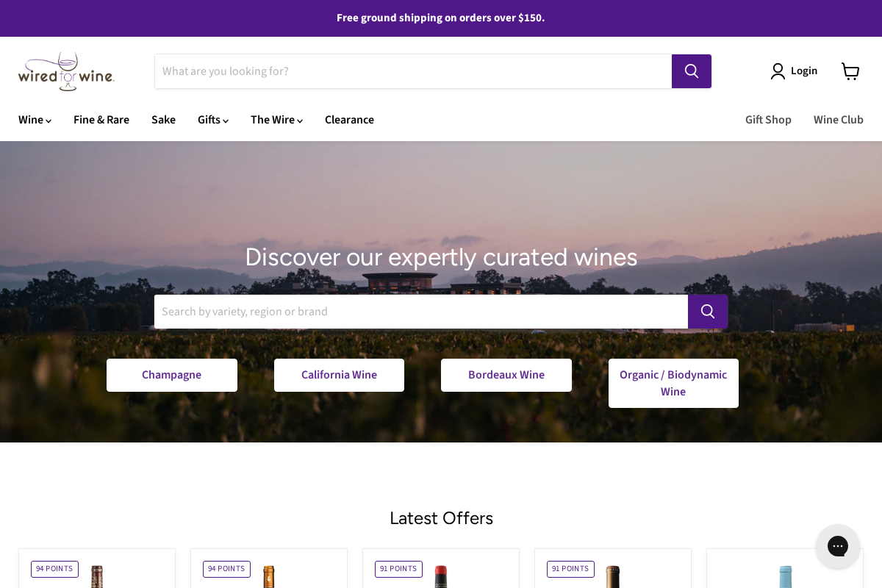Viewport: 882px width, 588px height.
Task: Open the Clearance page
Action: click(x=349, y=120)
